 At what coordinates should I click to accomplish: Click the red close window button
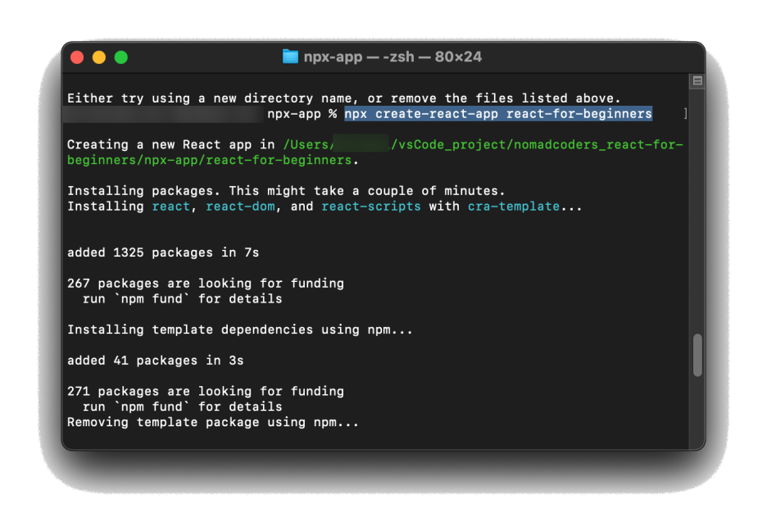coord(77,57)
